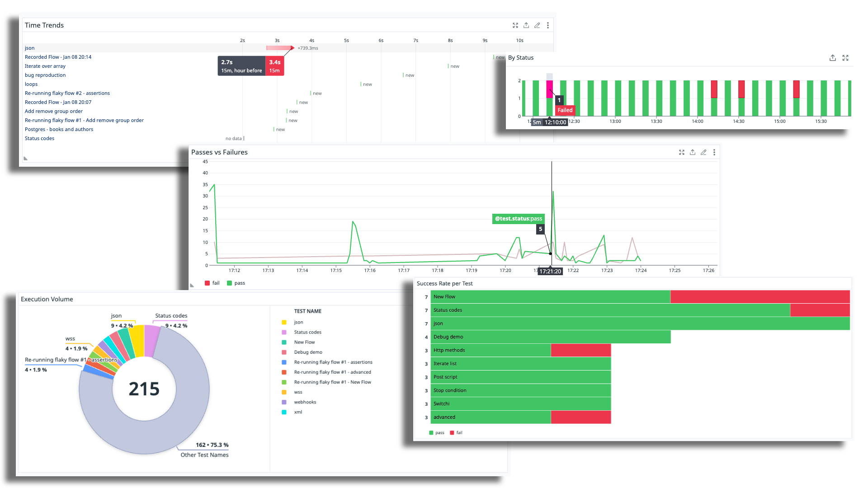Click fullscreen icon in Time Trends panel
Image resolution: width=868 pixels, height=488 pixels.
[515, 25]
